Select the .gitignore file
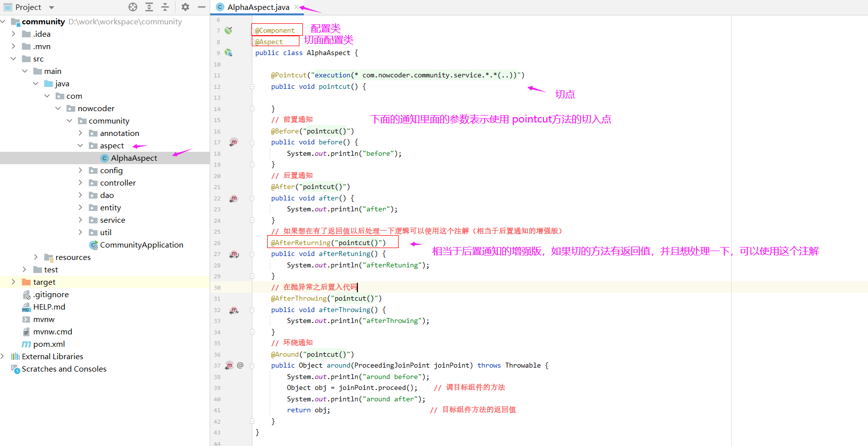 51,294
